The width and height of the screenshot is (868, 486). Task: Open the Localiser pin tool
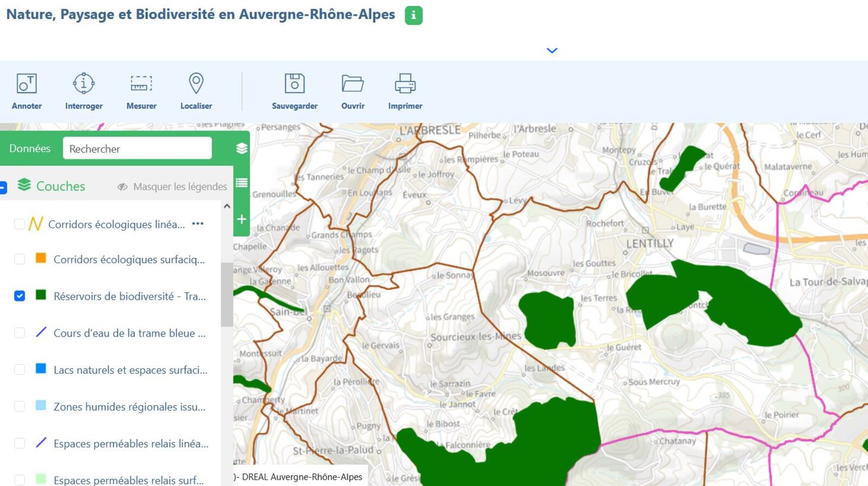pyautogui.click(x=196, y=91)
